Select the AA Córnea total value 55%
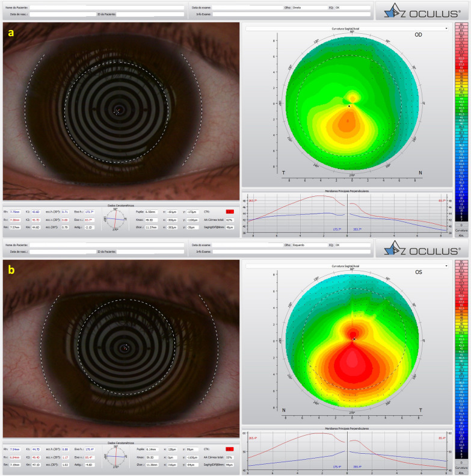The image size is (471, 476). point(230,457)
